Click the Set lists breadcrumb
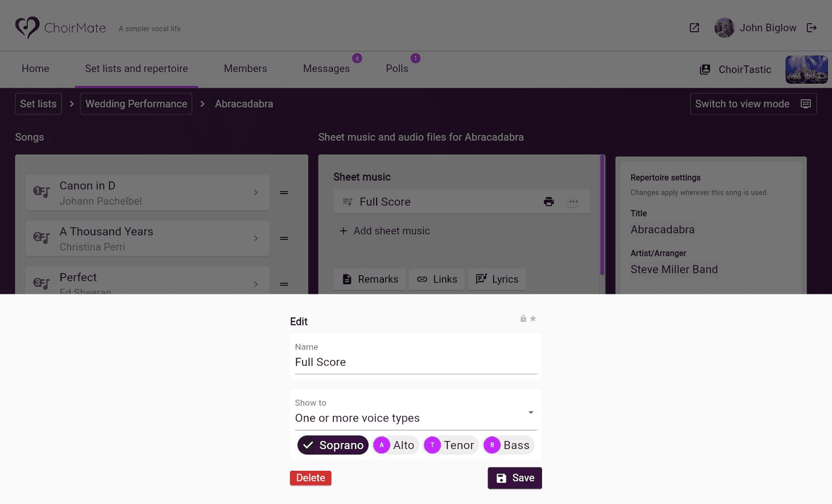This screenshot has width=832, height=504. (x=38, y=104)
